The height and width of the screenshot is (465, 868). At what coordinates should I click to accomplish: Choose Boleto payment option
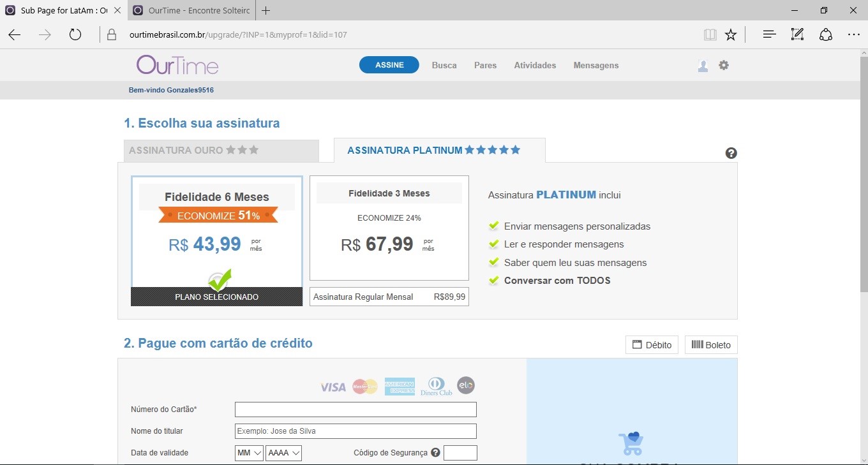(711, 345)
